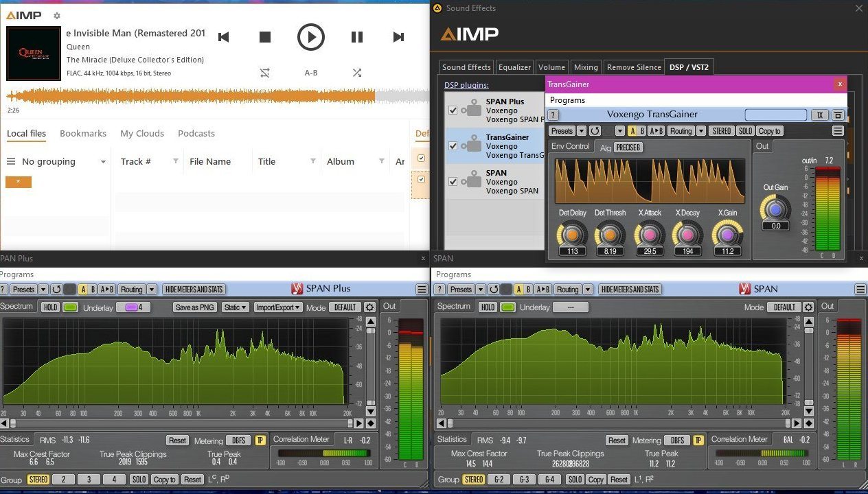
Task: Open the Static dropdown in SPAN Plus
Action: tap(235, 307)
